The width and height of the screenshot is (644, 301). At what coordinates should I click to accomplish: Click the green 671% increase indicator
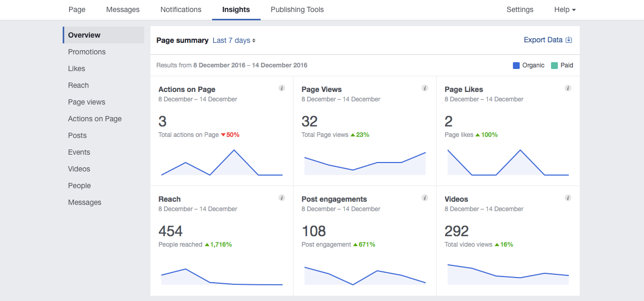364,245
